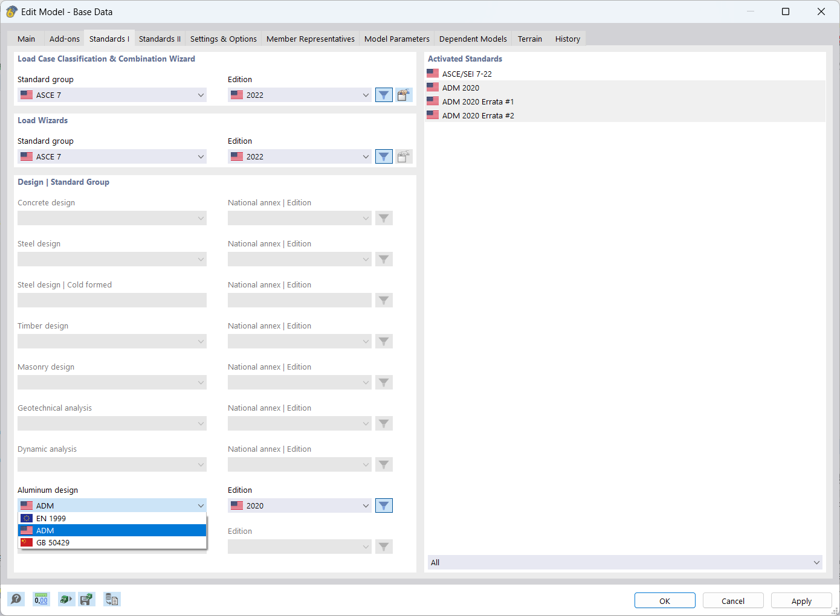Open Load Wizards edition 2022 dropdown
The image size is (840, 616).
[x=299, y=156]
